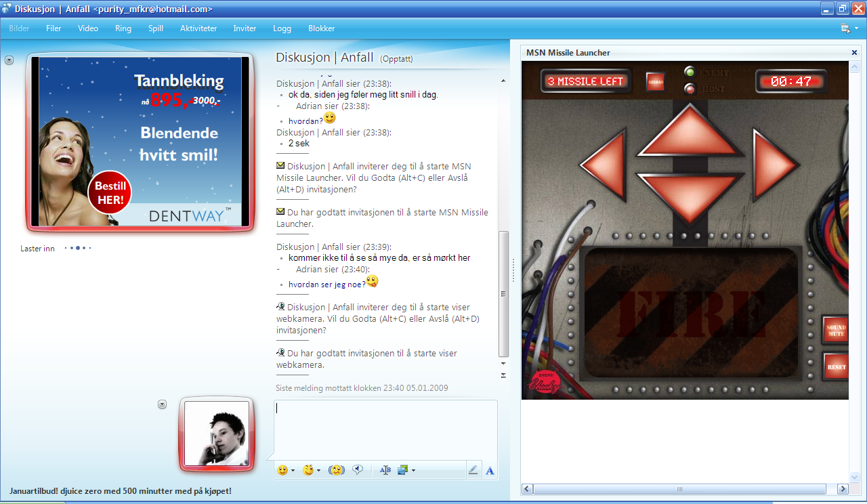Collapse your own display picture with the arrow
867x504 pixels.
click(x=162, y=404)
